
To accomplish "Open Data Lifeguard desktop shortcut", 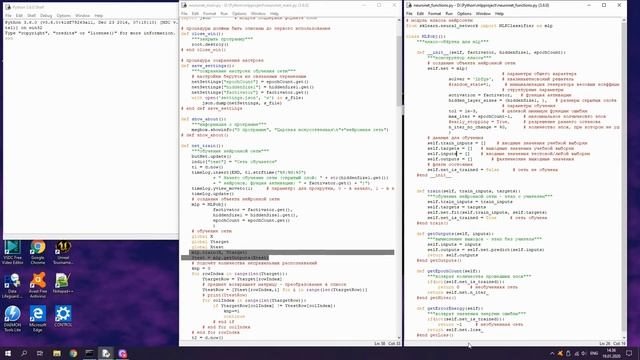I will click(12, 286).
